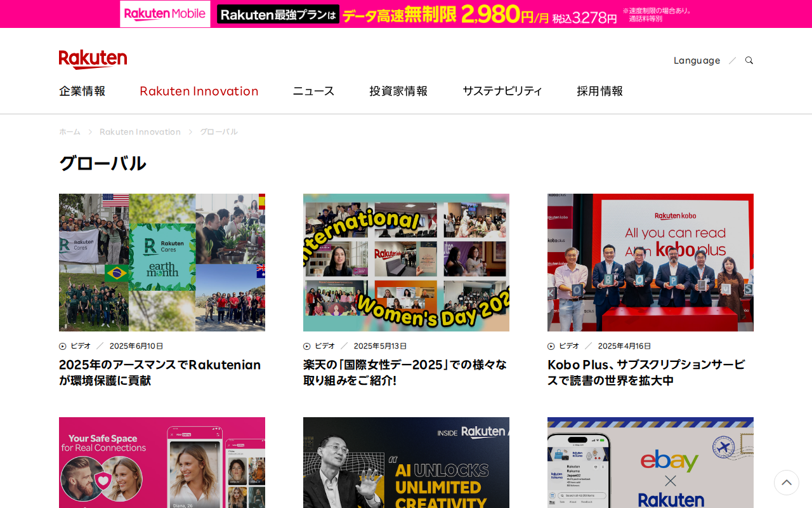Click Rakuten Innovation in the breadcrumb
Screen dimensions: 812x508
[140, 131]
